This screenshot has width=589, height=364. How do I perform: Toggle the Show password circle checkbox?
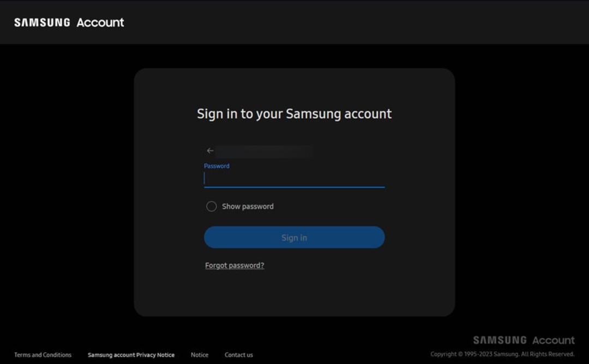tap(212, 207)
